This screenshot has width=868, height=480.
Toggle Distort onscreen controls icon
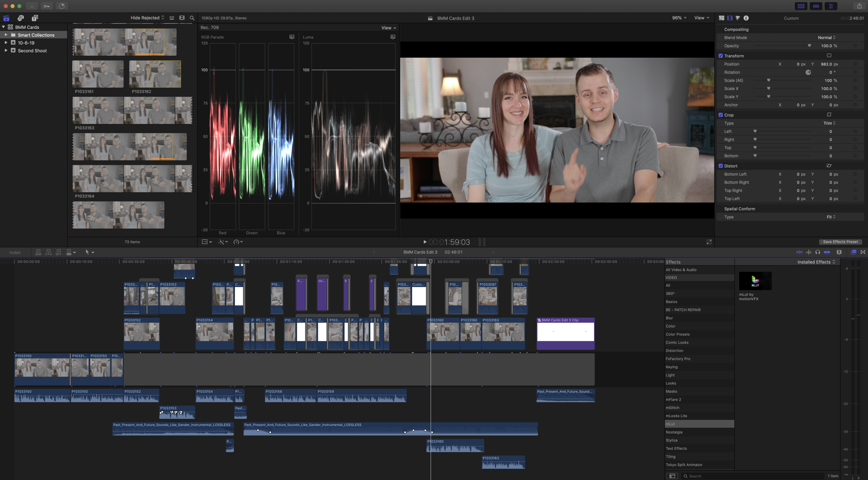point(829,166)
